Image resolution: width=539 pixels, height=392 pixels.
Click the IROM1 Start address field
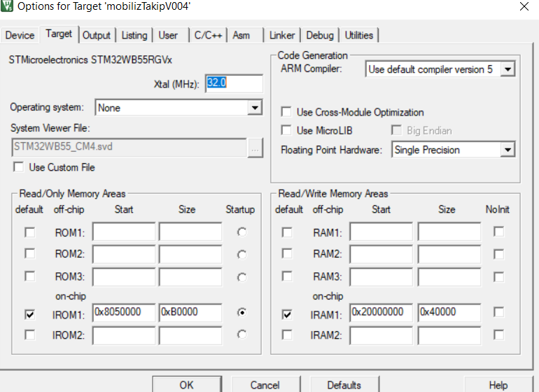[x=124, y=312]
